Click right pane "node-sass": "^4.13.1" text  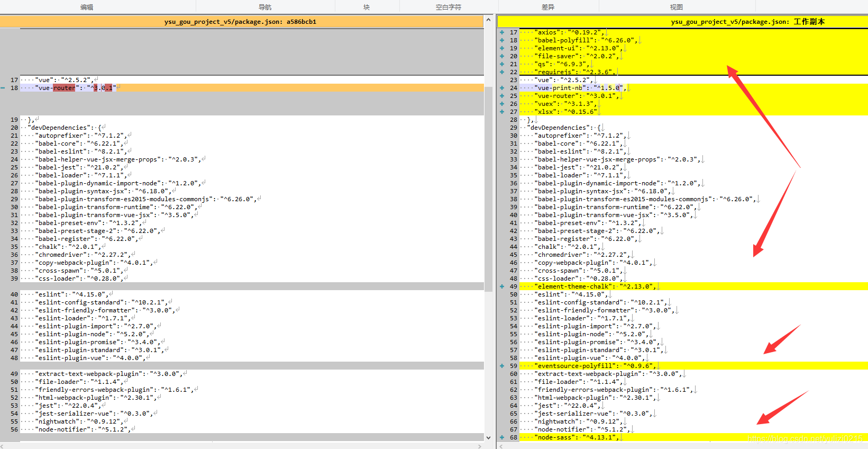[577, 437]
